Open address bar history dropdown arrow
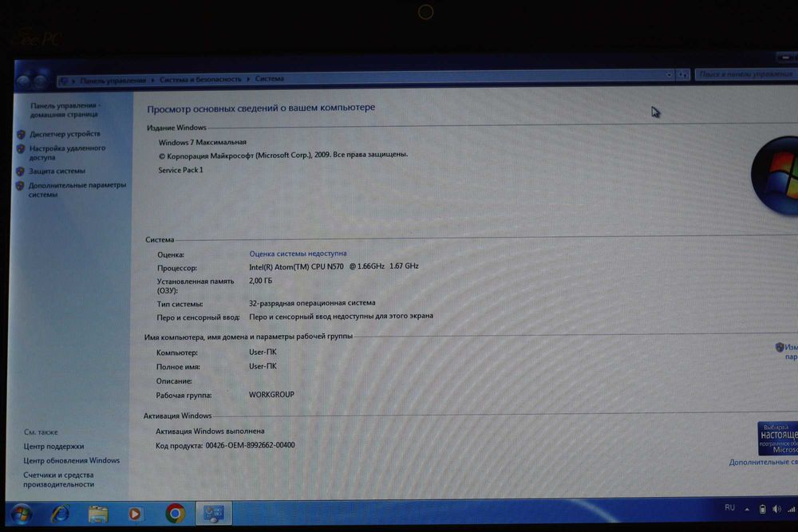The width and height of the screenshot is (798, 532). 669,75
